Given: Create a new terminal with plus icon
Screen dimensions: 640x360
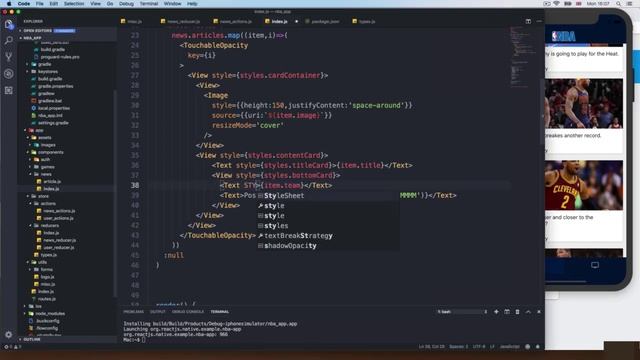Looking at the screenshot, I should click(x=496, y=312).
